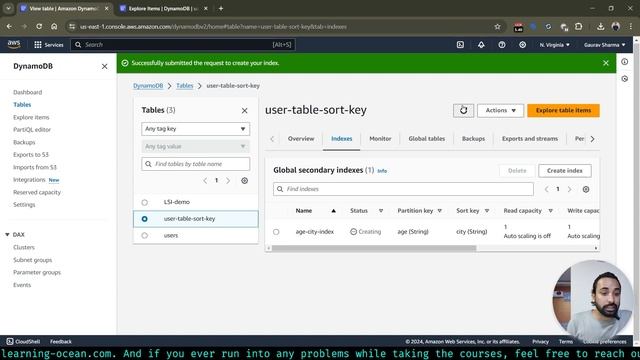Go to AWS home via logo
640x360 pixels.
(x=14, y=44)
